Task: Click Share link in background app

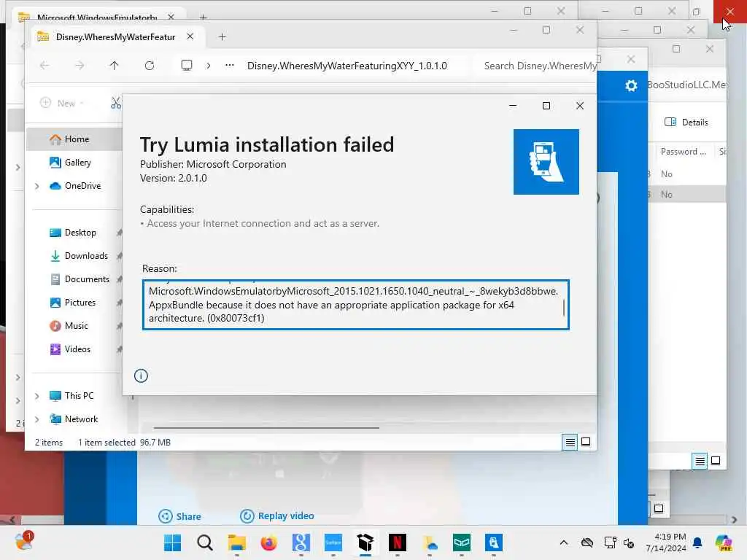Action: pyautogui.click(x=179, y=516)
